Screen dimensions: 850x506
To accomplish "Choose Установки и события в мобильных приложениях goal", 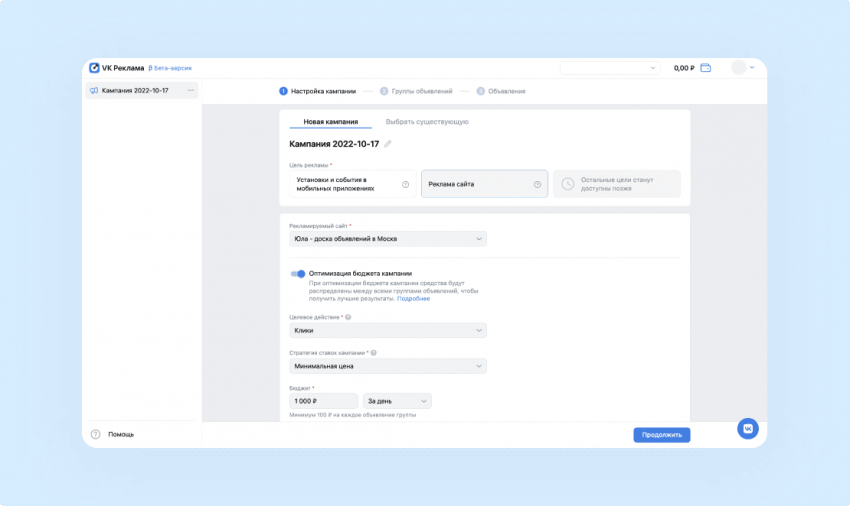I will click(x=352, y=184).
